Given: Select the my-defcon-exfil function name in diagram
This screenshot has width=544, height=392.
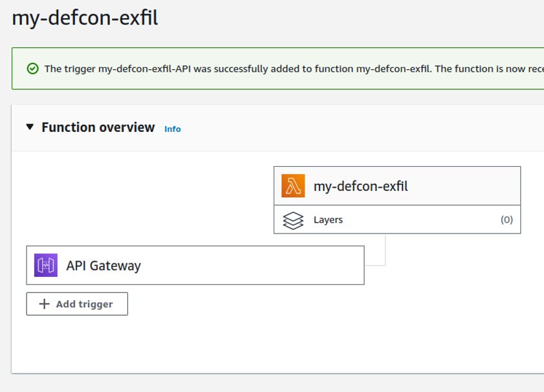Looking at the screenshot, I should 361,187.
